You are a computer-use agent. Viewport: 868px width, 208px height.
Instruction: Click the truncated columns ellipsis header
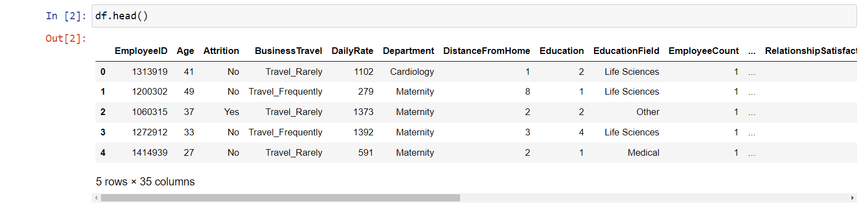coord(752,52)
